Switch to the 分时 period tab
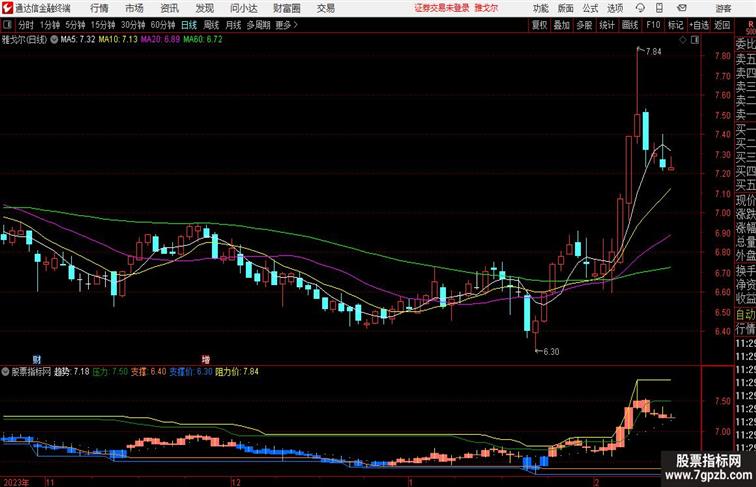 [x=26, y=25]
